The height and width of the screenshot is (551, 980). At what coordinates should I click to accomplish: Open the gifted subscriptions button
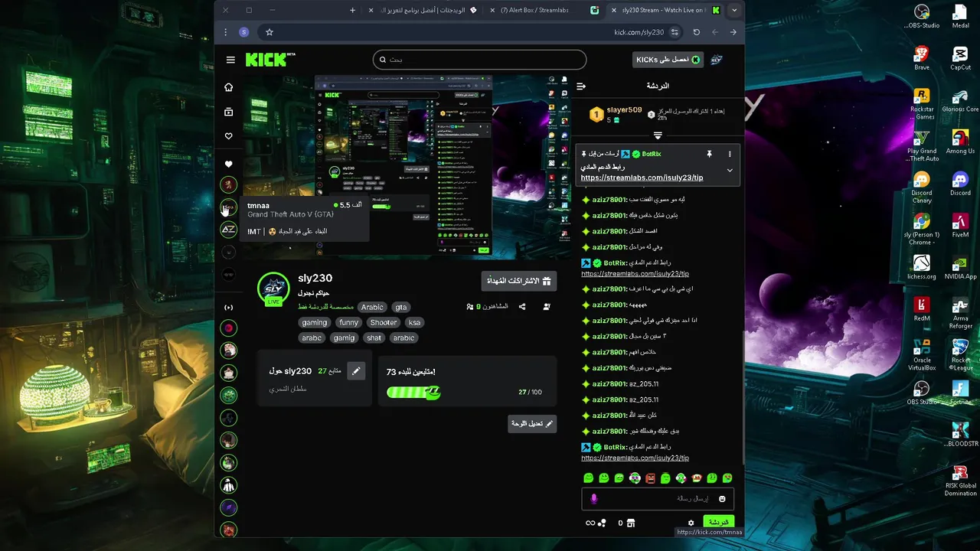click(519, 281)
